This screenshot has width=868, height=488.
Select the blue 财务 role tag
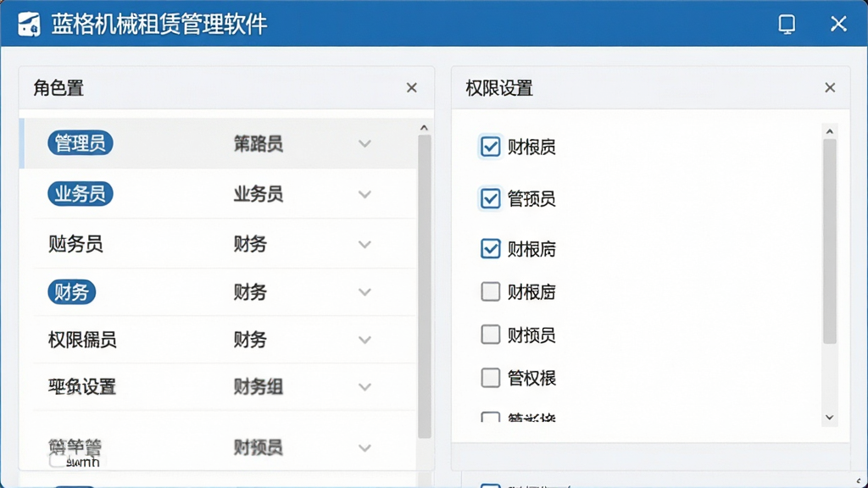point(71,292)
